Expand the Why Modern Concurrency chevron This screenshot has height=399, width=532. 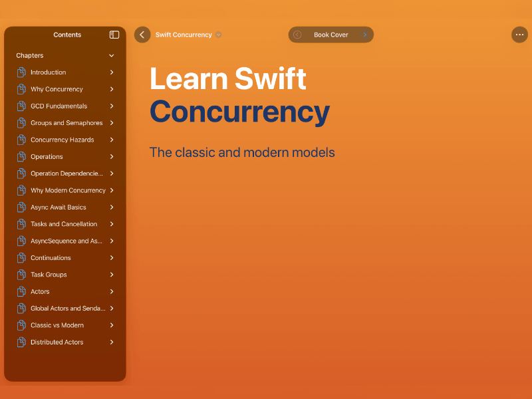112,190
